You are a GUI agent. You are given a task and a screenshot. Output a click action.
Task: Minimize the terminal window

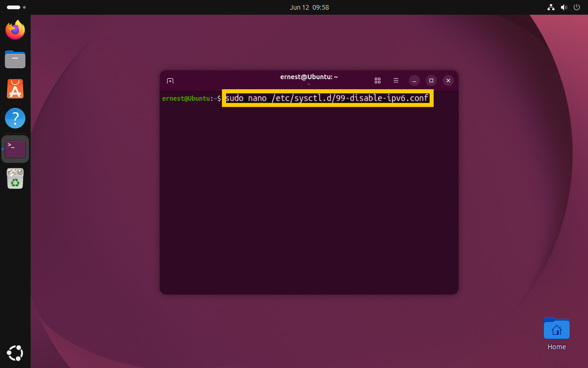coord(414,80)
